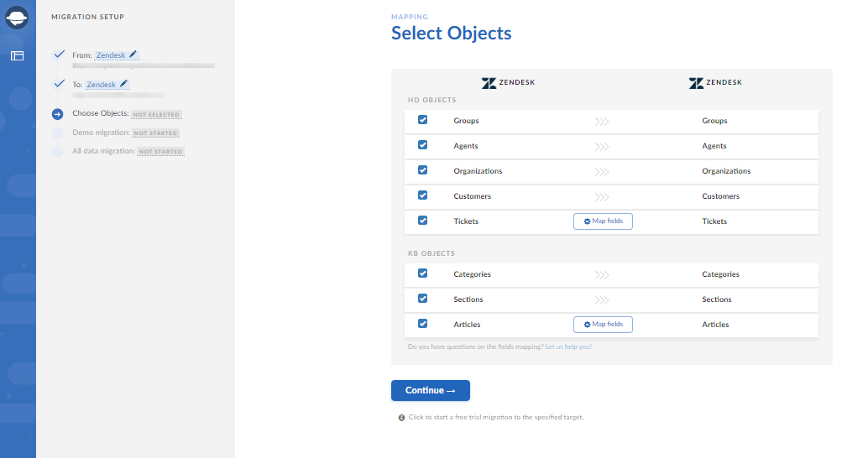Click the target Groups label
868x458 pixels.
714,121
